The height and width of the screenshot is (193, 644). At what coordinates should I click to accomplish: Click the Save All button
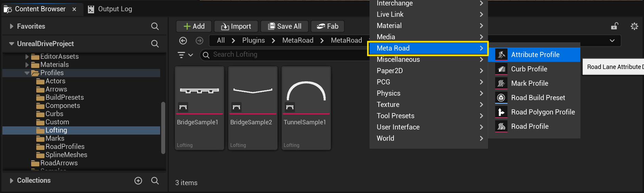[x=285, y=26]
